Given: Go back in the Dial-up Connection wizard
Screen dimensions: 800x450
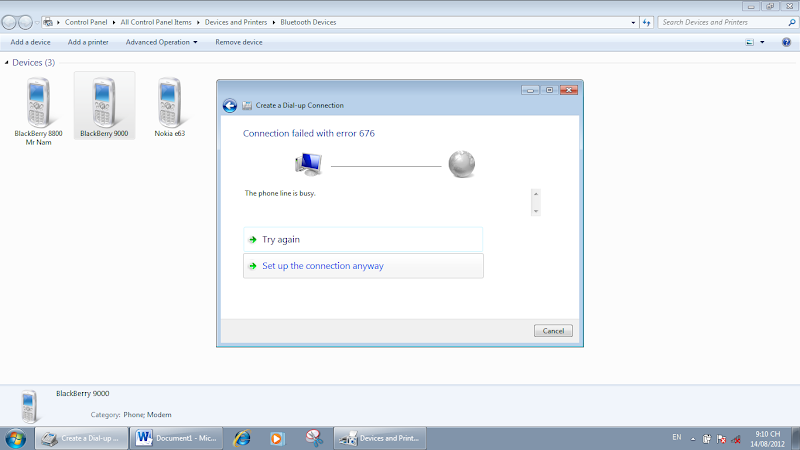Looking at the screenshot, I should pyautogui.click(x=230, y=106).
